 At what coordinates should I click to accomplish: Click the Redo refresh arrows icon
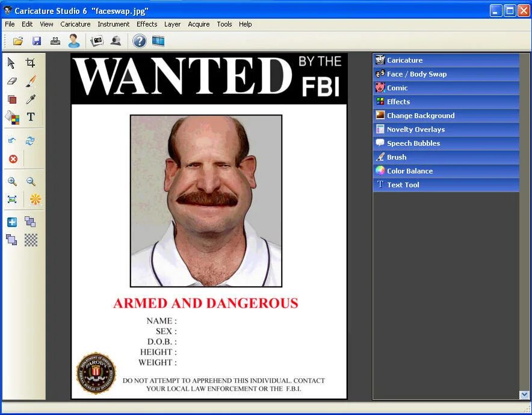pos(30,140)
